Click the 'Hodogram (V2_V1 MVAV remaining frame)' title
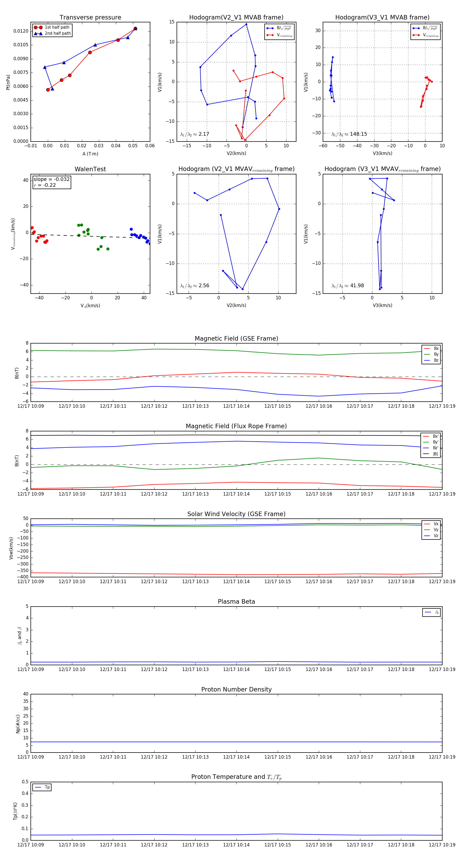Viewport: 473px width, 868px height. pos(236,169)
